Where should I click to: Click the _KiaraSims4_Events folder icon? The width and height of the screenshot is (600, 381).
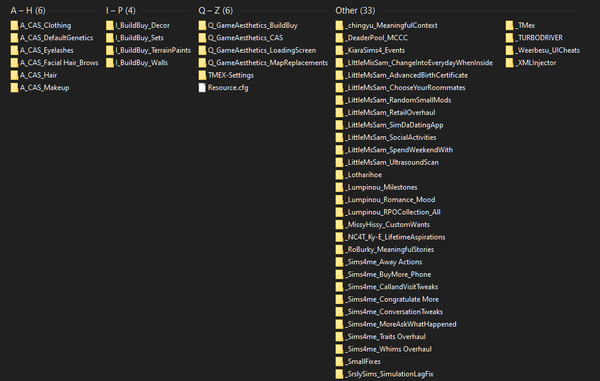point(339,50)
